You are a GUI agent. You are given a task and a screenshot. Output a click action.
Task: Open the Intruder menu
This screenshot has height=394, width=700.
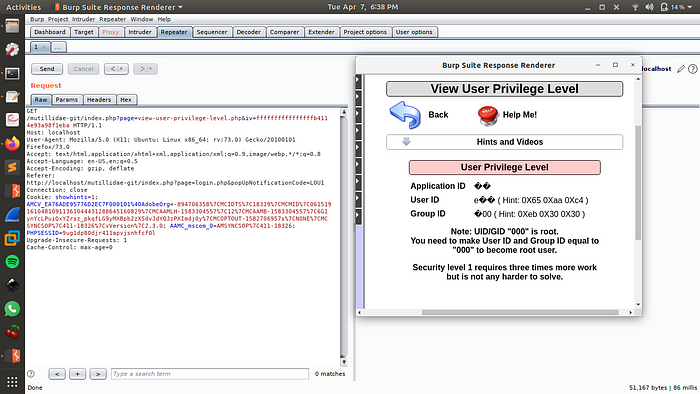click(83, 19)
